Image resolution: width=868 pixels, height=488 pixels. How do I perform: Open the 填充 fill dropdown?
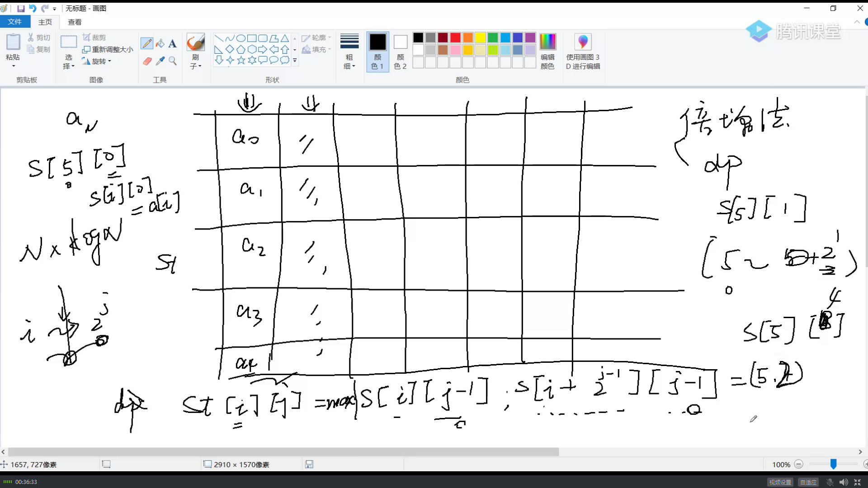point(316,50)
